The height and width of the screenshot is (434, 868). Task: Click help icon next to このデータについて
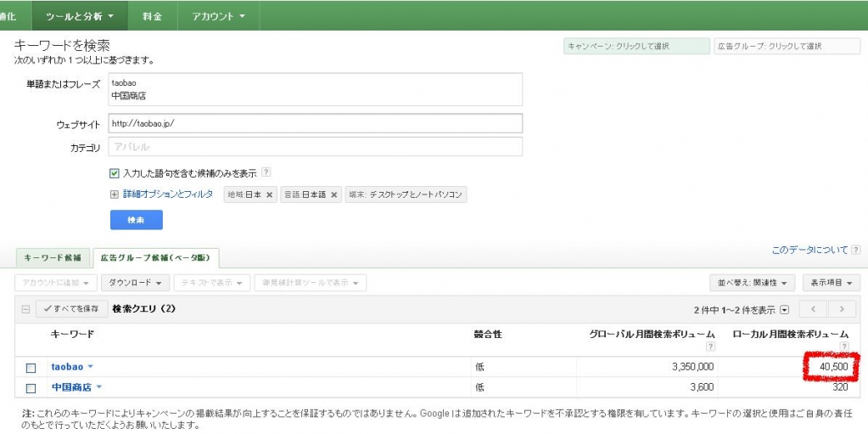[x=856, y=250]
